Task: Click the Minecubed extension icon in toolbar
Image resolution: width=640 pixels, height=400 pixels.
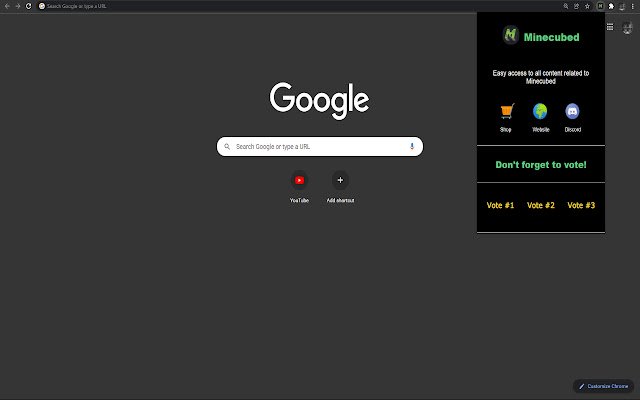Action: point(600,6)
